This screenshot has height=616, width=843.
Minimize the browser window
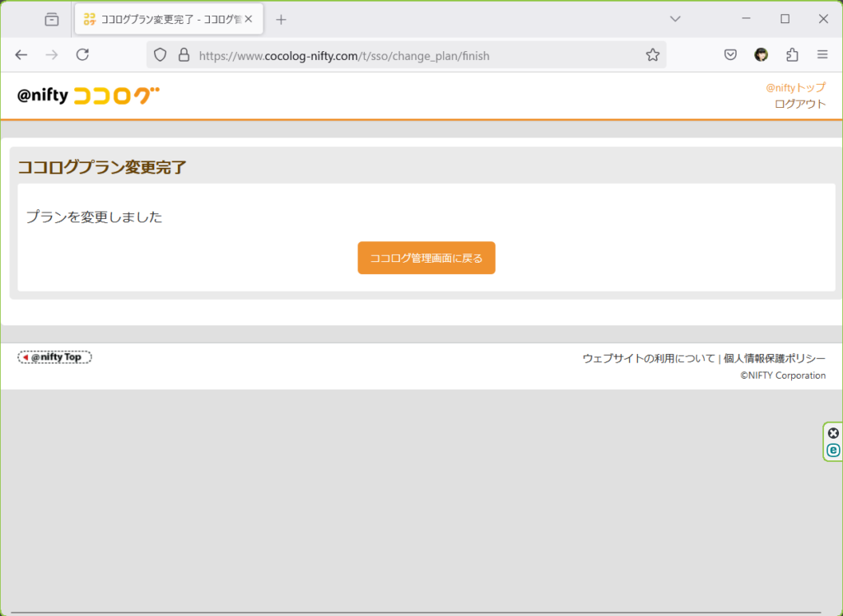coord(746,19)
